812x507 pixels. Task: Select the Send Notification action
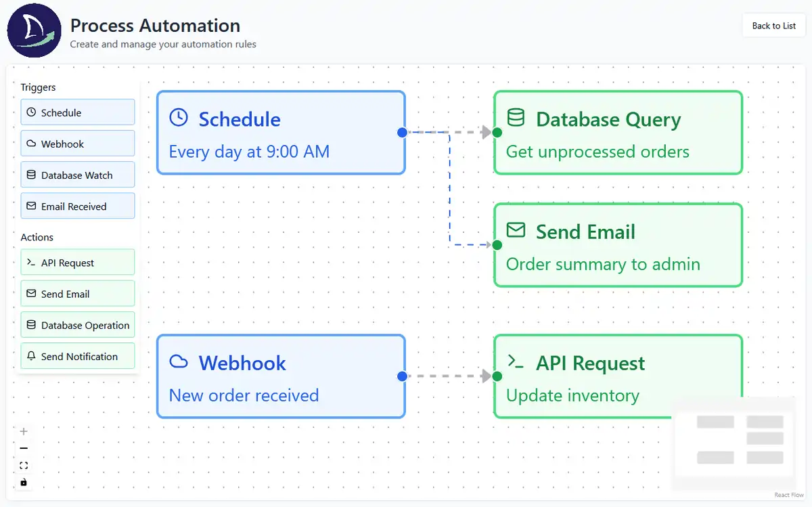78,356
